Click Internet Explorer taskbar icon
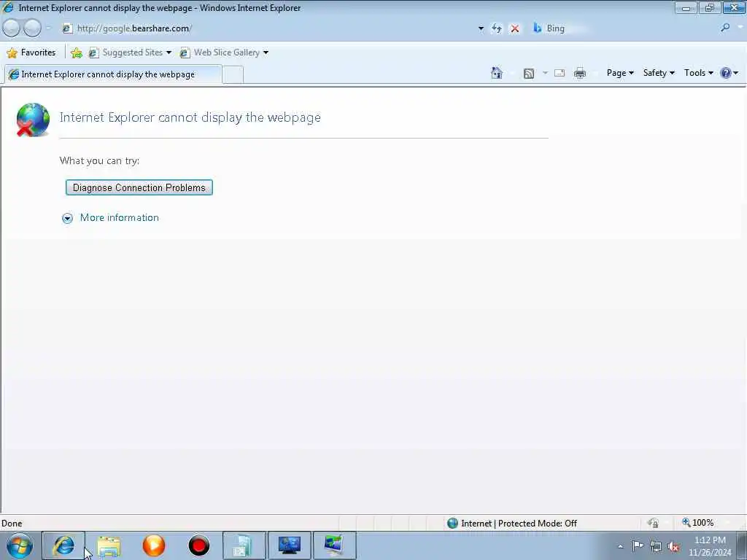The image size is (747, 560). (x=63, y=545)
